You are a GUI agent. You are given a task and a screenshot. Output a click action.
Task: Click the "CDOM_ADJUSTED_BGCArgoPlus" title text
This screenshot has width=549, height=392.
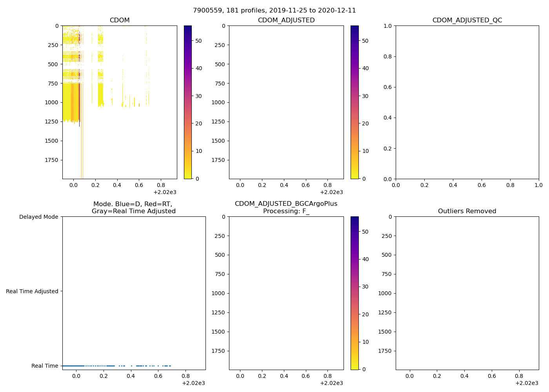coord(286,204)
